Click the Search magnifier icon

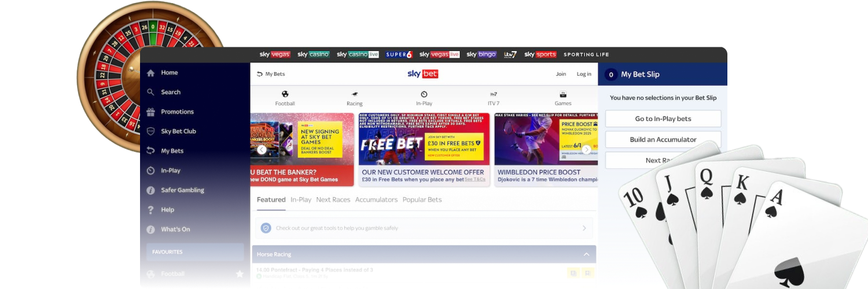tap(151, 92)
